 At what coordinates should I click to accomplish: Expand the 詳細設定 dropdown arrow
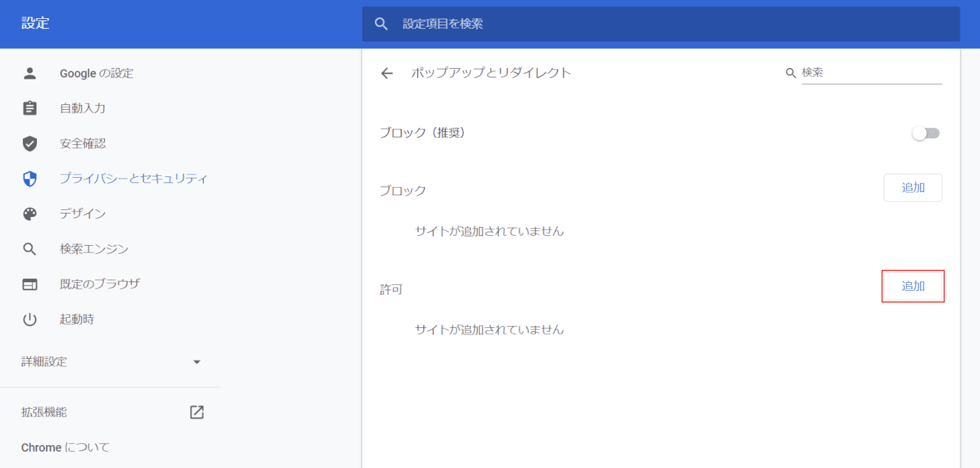point(197,362)
